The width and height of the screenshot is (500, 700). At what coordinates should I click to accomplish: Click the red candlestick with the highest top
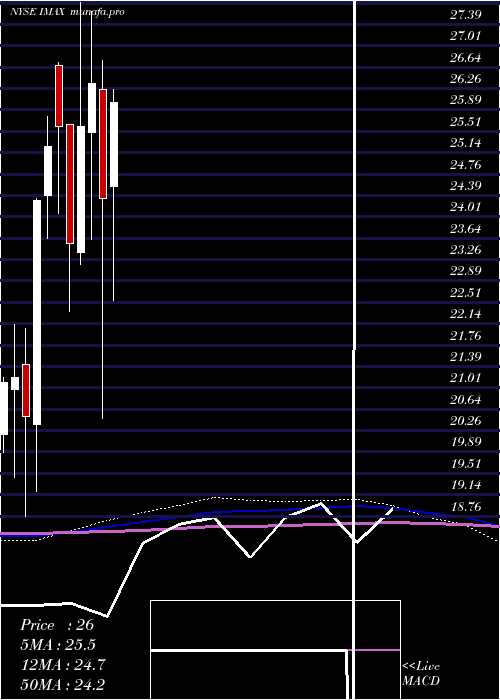pos(59,96)
